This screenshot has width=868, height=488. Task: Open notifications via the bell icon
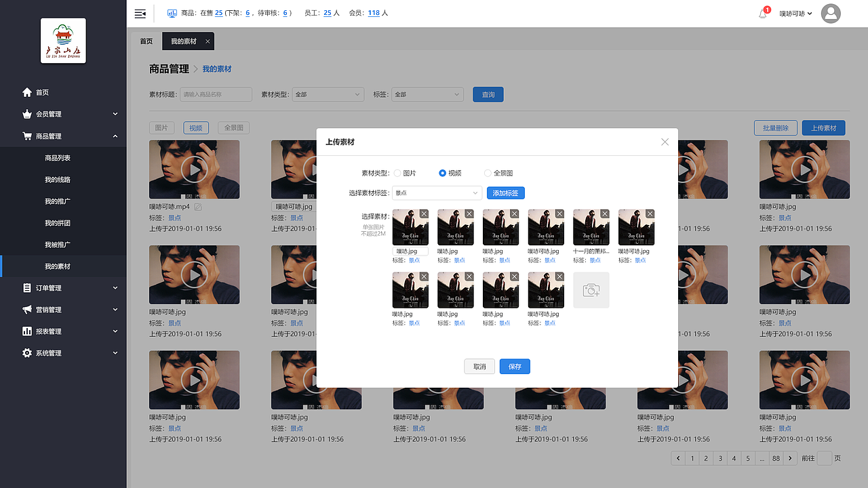[763, 14]
